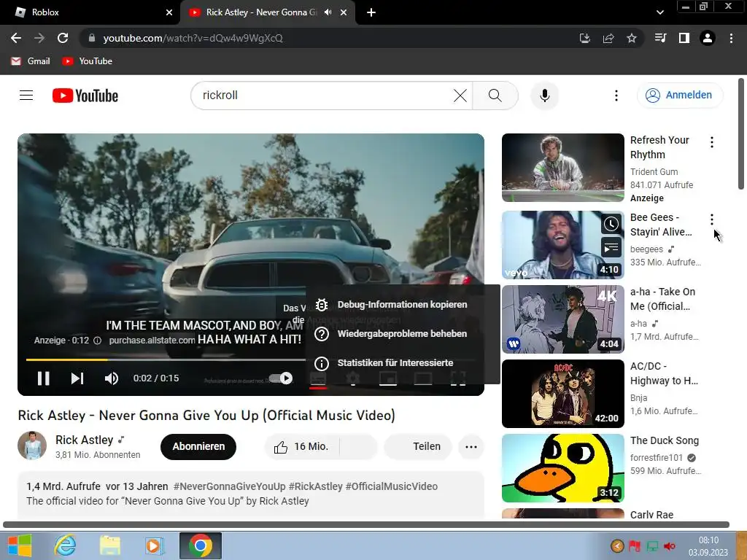747x560 pixels.
Task: Open the Rick Astley channel avatar
Action: click(32, 446)
